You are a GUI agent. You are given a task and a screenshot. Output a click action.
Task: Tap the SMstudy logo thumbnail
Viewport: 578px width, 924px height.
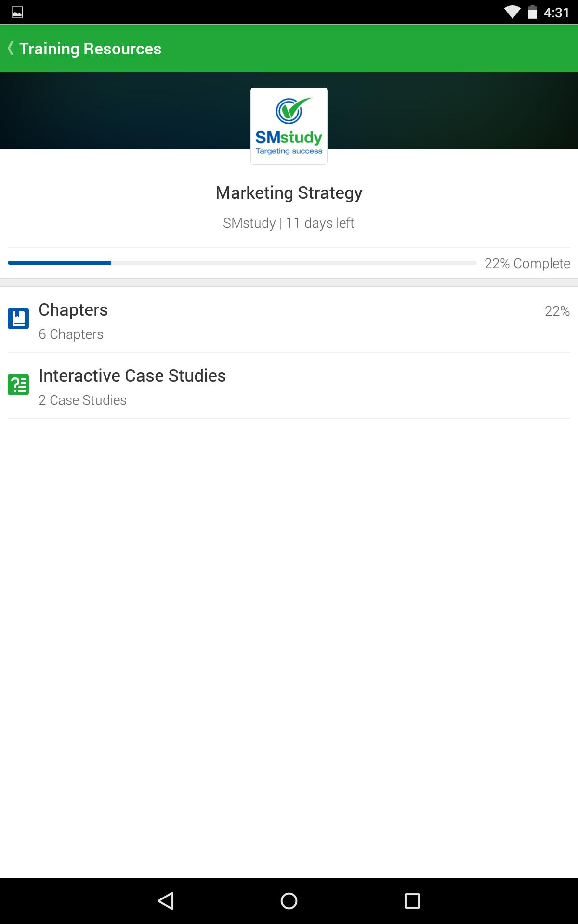tap(289, 126)
